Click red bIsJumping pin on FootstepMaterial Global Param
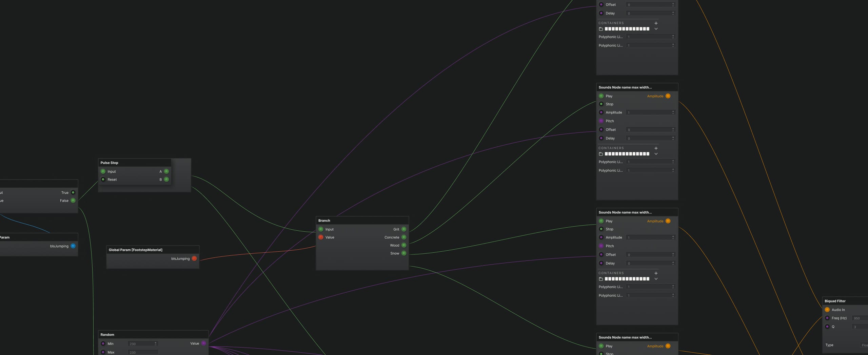868x355 pixels. coord(194,258)
